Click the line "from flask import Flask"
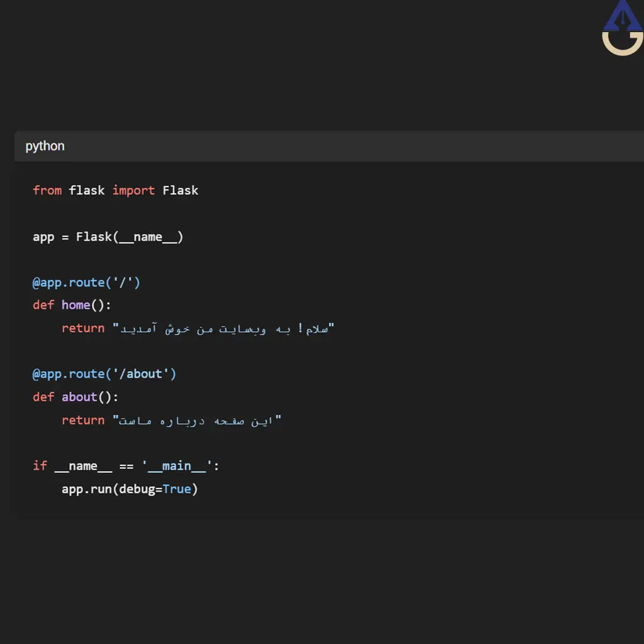Image resolution: width=644 pixels, height=644 pixels. click(x=116, y=191)
